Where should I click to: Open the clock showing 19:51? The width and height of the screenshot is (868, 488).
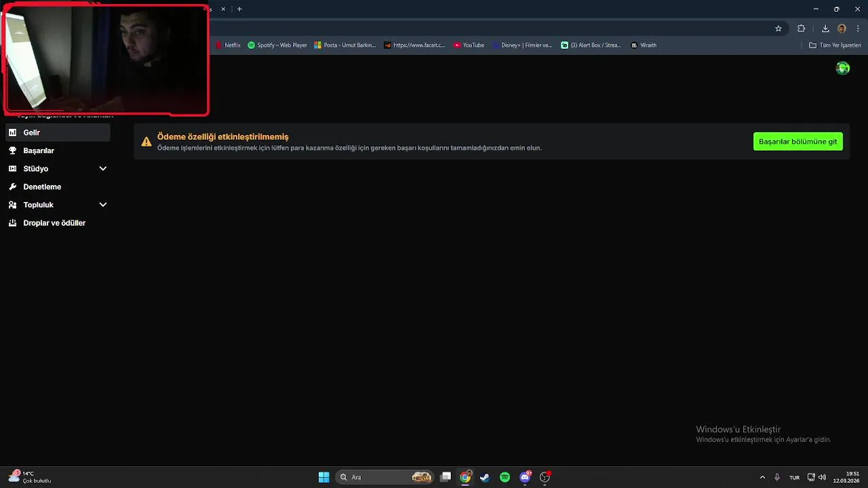(x=846, y=477)
